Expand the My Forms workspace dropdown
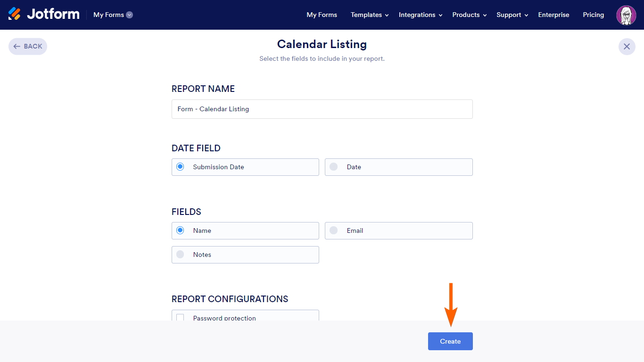Image resolution: width=644 pixels, height=362 pixels. click(113, 15)
